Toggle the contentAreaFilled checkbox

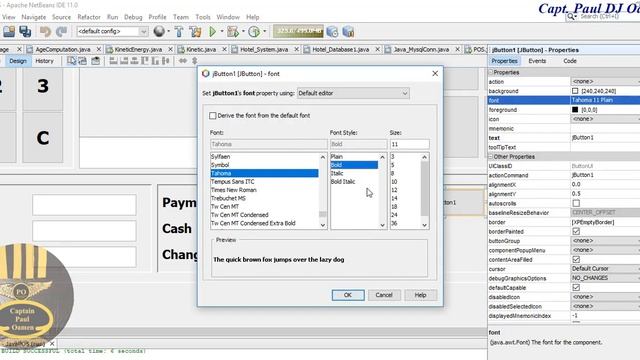click(576, 260)
